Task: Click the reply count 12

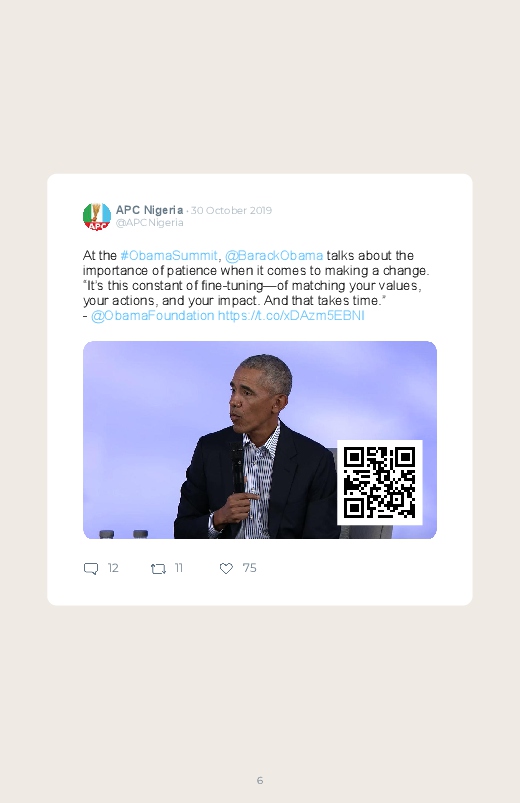Action: [113, 568]
